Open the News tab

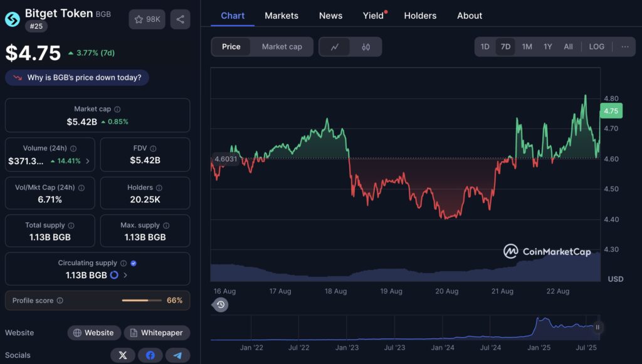[x=330, y=16]
